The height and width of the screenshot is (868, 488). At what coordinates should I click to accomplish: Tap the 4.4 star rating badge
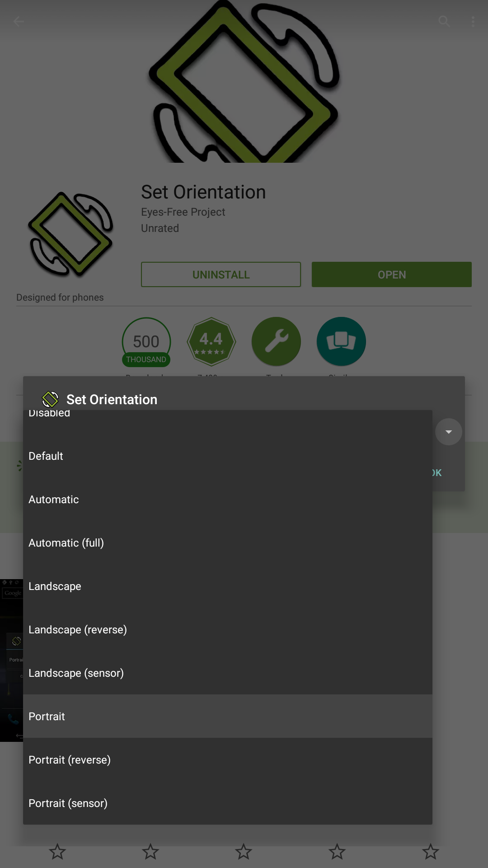211,342
